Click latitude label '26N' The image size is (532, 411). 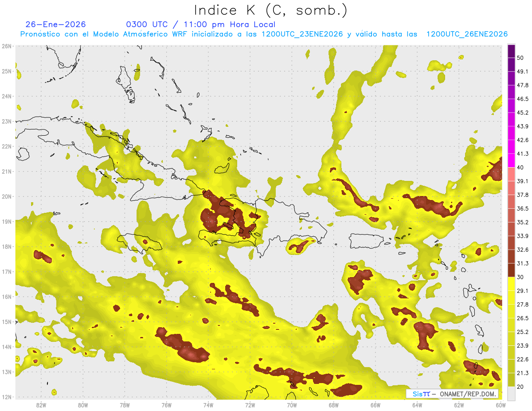[7, 46]
